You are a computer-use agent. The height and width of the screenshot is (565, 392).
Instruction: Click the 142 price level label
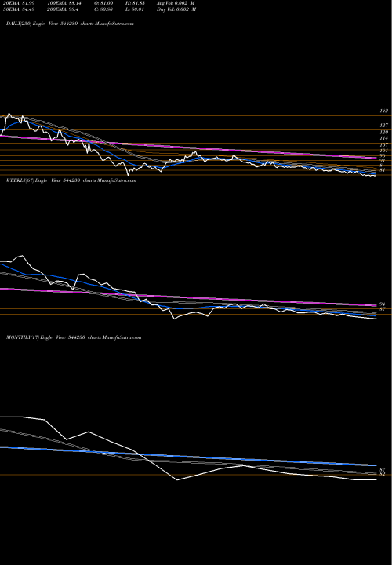[x=384, y=111]
